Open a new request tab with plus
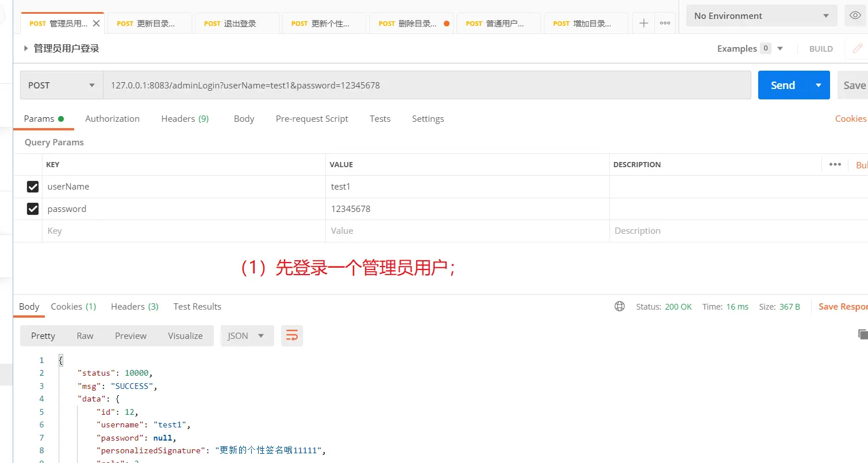Viewport: 868px width, 463px height. click(x=644, y=24)
